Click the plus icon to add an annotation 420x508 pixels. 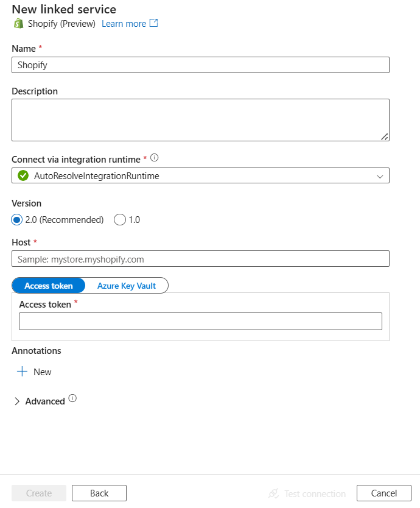click(x=22, y=372)
